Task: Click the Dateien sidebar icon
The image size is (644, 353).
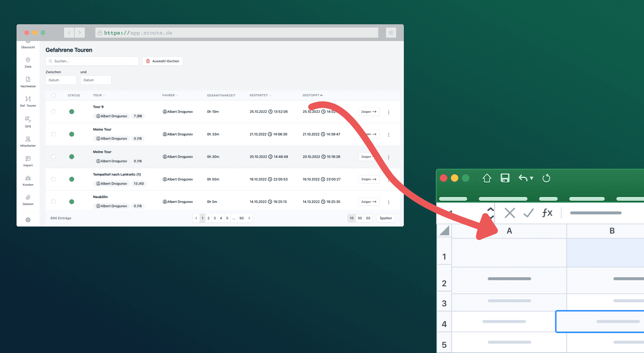Action: tap(28, 200)
